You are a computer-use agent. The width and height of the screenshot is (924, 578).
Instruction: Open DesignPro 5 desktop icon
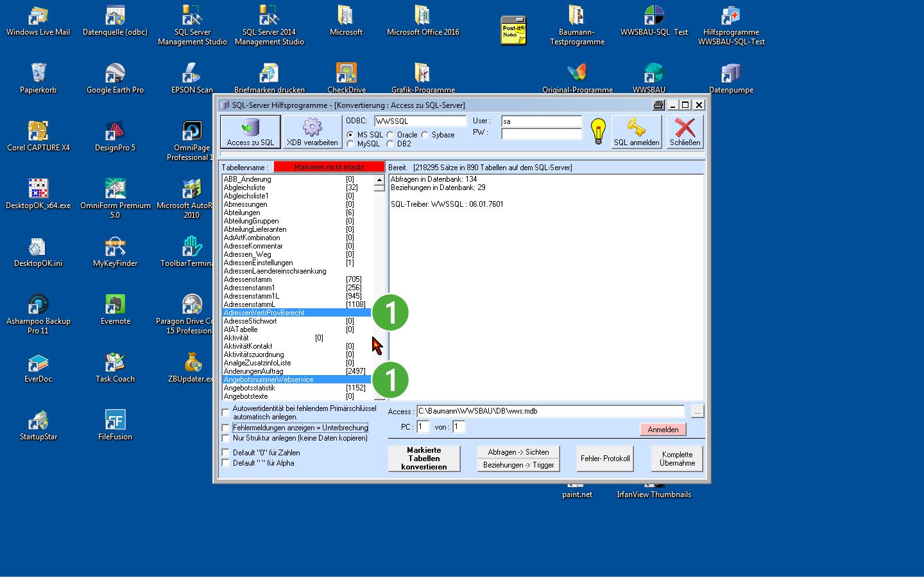click(116, 136)
